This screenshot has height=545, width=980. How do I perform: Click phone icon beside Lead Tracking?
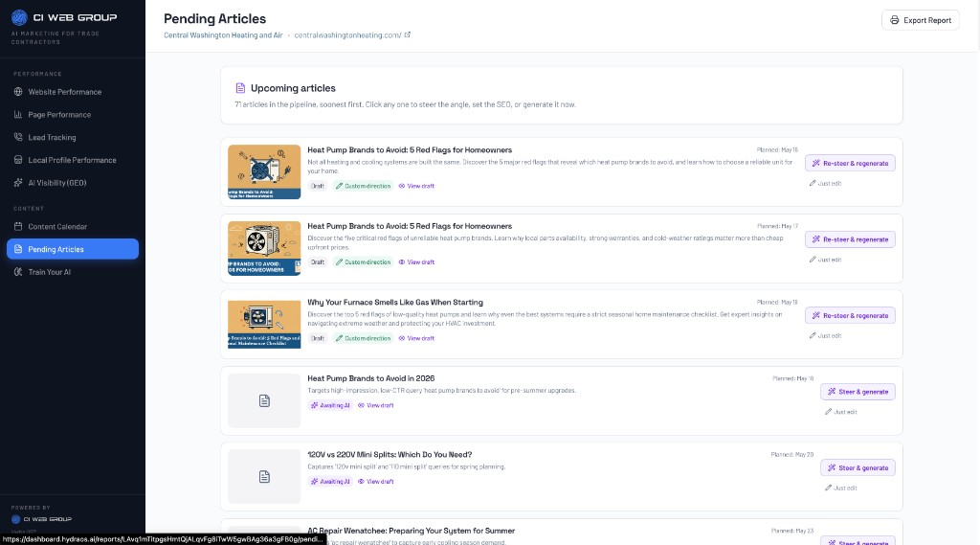pos(18,137)
